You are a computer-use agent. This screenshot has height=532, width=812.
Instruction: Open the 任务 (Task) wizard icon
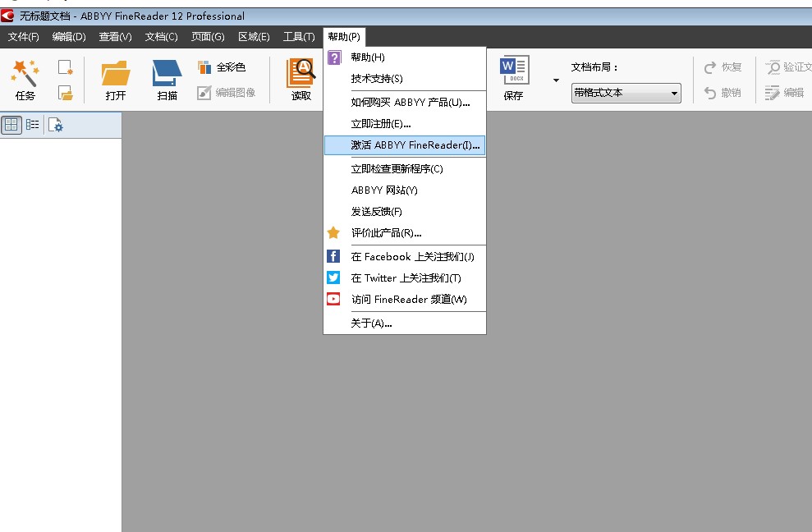click(x=25, y=73)
